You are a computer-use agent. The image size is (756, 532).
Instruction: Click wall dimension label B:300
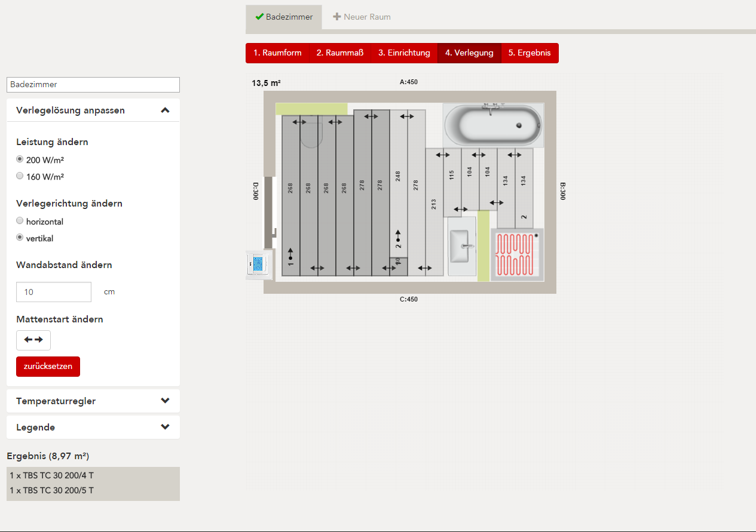(x=562, y=191)
